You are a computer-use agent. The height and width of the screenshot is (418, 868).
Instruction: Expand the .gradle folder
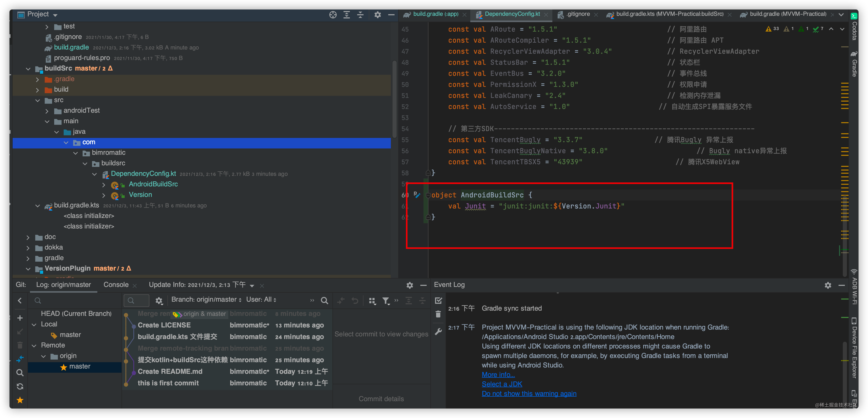(37, 79)
